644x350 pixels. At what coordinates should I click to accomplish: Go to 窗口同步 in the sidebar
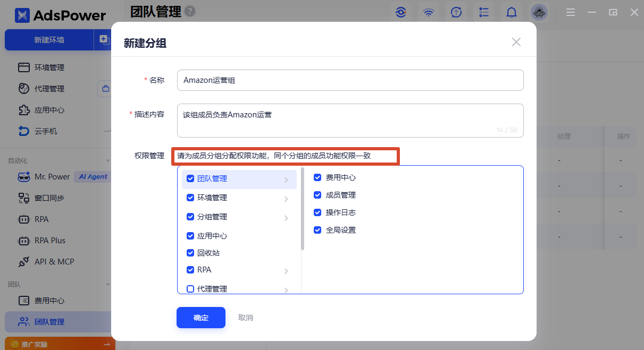(49, 198)
